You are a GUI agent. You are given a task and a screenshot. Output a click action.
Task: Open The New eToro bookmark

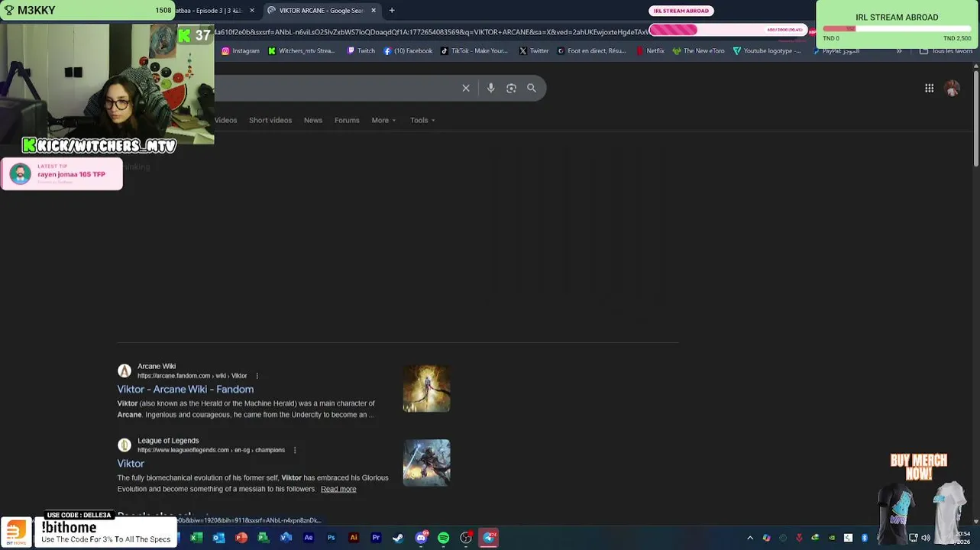click(x=698, y=51)
